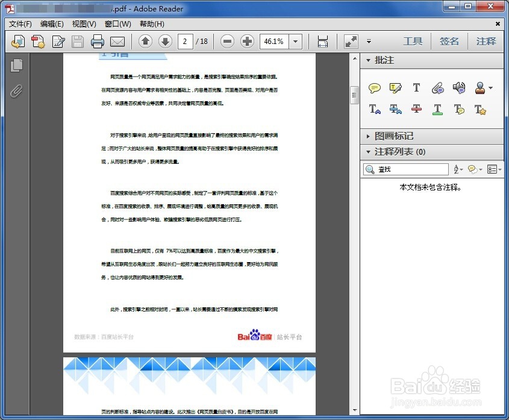509x420 pixels.
Task: Zoom in with plus button
Action: 248,42
